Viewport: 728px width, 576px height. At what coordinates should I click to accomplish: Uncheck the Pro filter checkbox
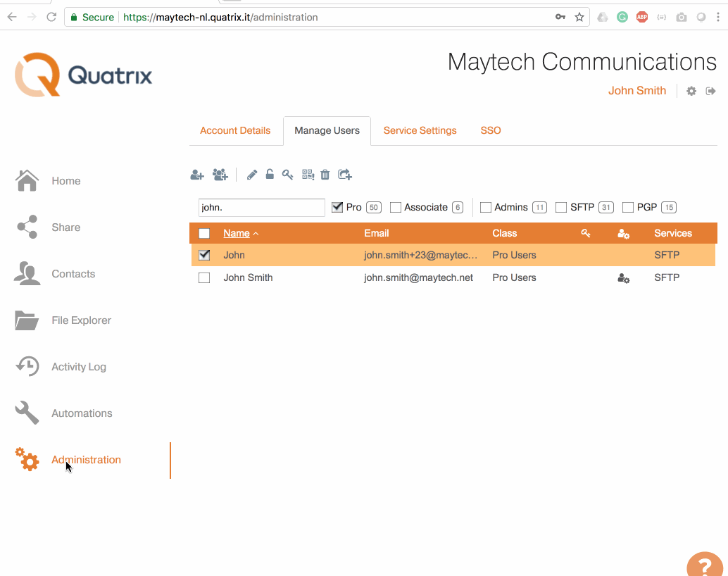tap(337, 207)
